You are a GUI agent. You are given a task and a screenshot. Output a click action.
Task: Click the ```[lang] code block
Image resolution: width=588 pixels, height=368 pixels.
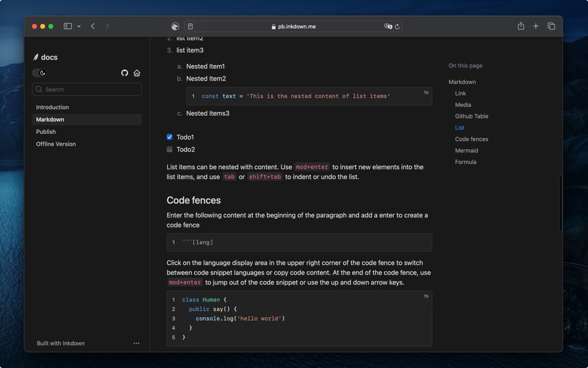point(299,242)
